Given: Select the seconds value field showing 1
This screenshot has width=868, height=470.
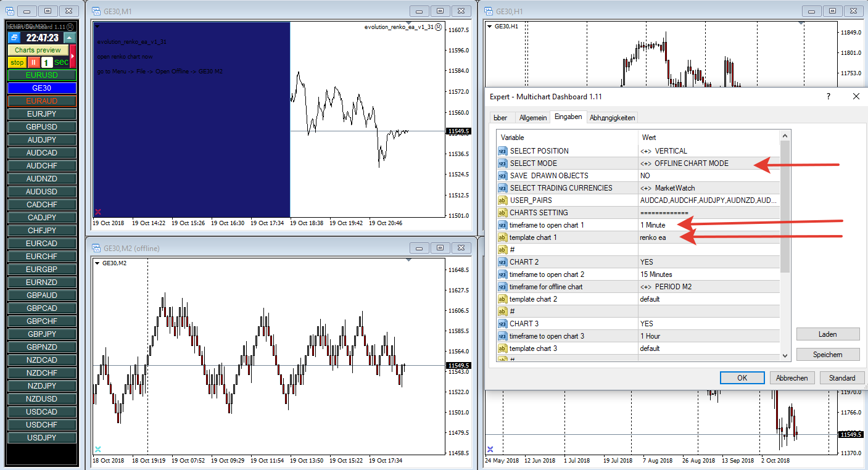Looking at the screenshot, I should pyautogui.click(x=47, y=62).
